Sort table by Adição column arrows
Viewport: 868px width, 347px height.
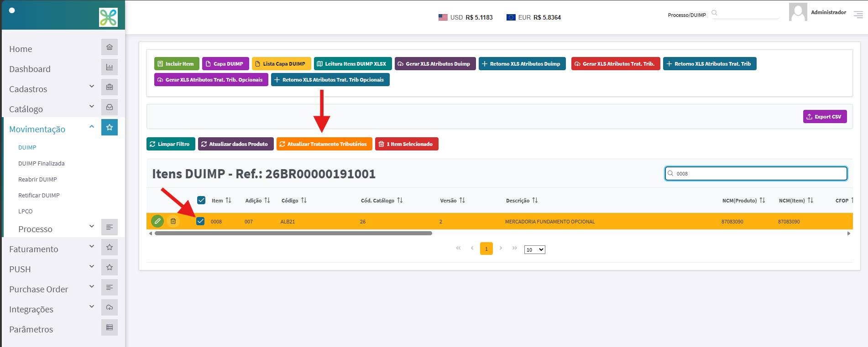coord(267,200)
